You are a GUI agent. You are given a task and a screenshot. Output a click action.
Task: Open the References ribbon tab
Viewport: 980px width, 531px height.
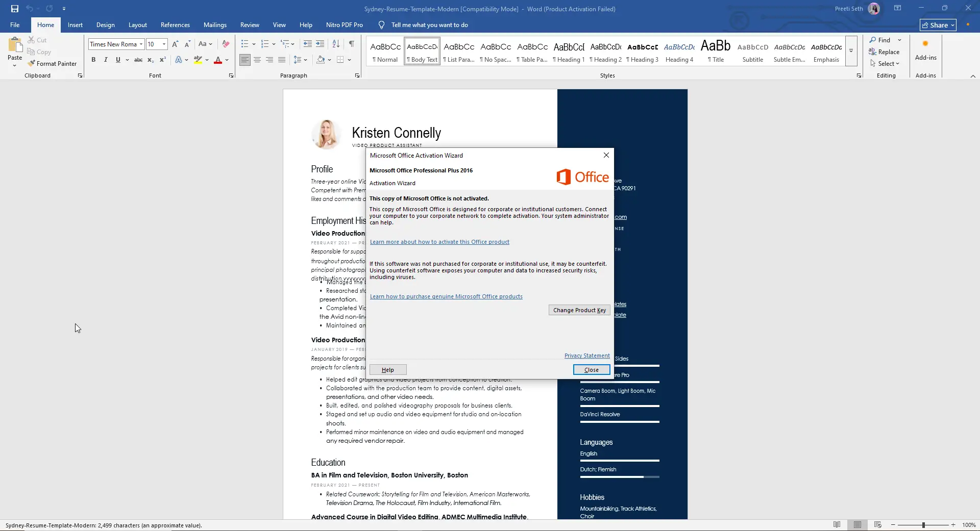tap(175, 25)
